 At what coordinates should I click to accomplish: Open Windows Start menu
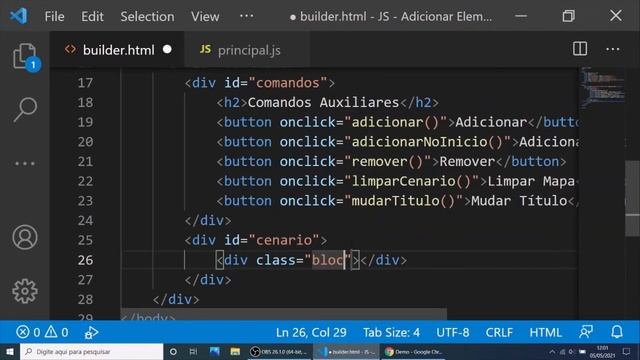point(10,351)
